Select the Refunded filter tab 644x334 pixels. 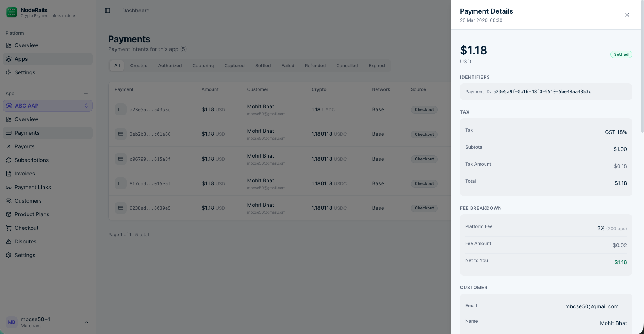click(315, 66)
